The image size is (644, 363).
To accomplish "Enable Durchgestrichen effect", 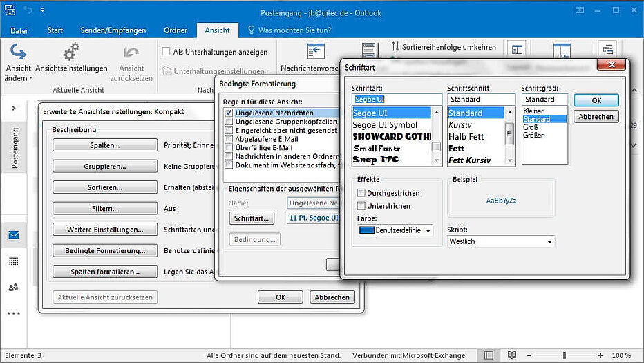I will click(x=361, y=193).
